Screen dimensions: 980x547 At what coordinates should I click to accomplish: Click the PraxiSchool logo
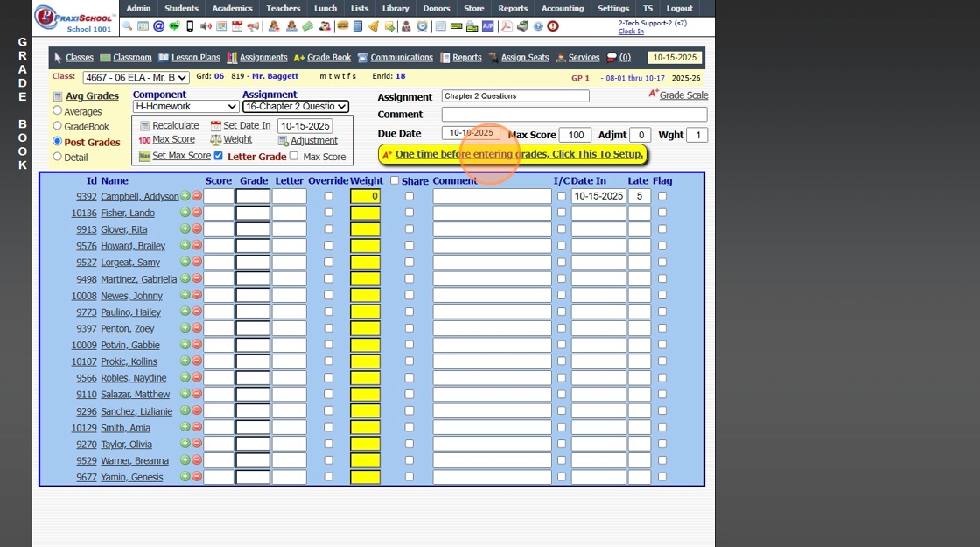pyautogui.click(x=75, y=18)
